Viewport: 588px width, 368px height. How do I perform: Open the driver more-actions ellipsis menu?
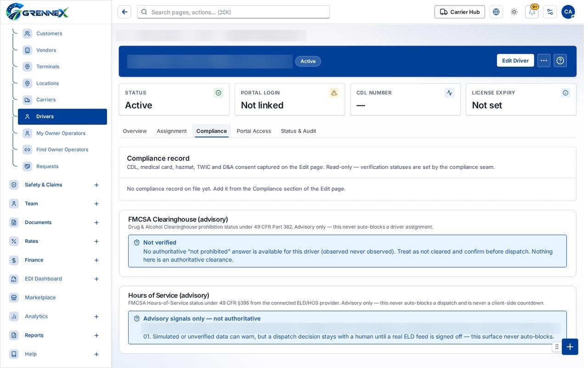544,61
